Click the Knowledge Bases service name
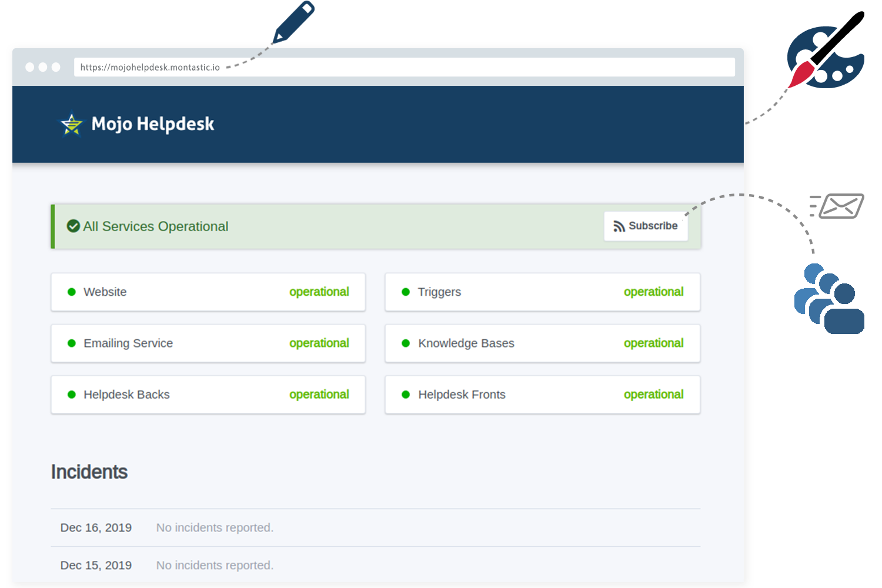 click(x=466, y=343)
